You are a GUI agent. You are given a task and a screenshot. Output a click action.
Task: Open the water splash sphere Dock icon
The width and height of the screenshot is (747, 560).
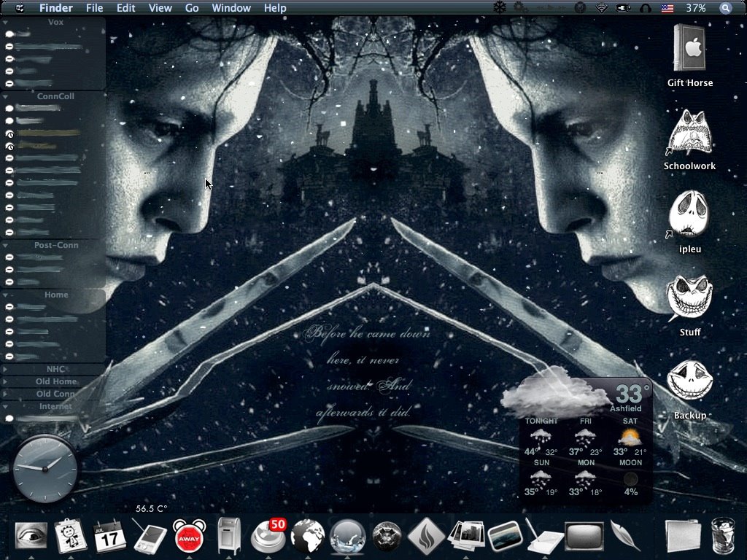[347, 536]
